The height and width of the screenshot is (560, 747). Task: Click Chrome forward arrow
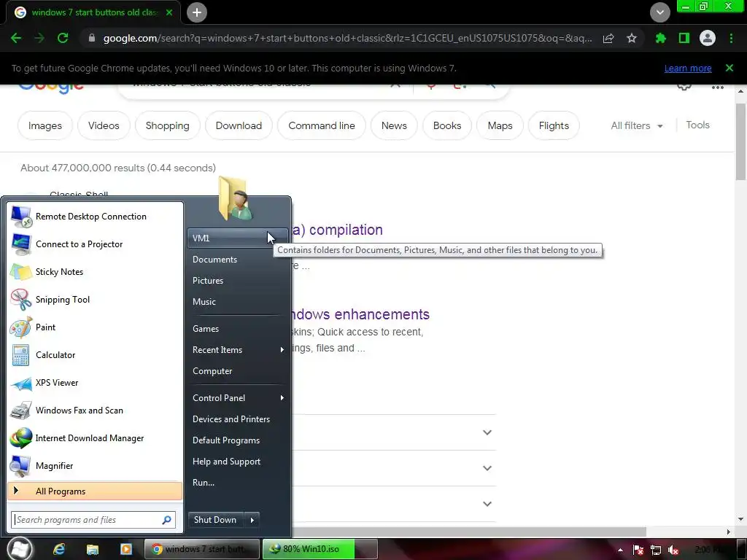(x=39, y=38)
